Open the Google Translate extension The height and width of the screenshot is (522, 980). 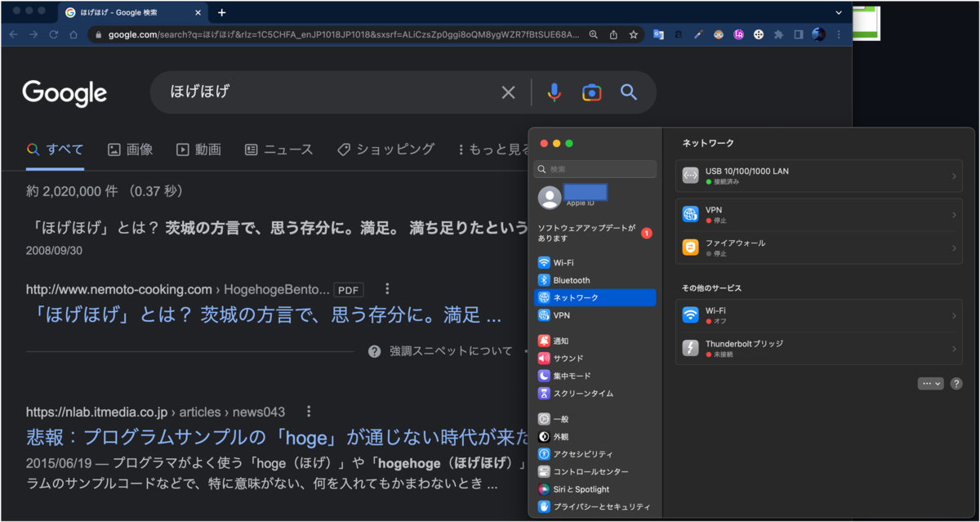658,34
